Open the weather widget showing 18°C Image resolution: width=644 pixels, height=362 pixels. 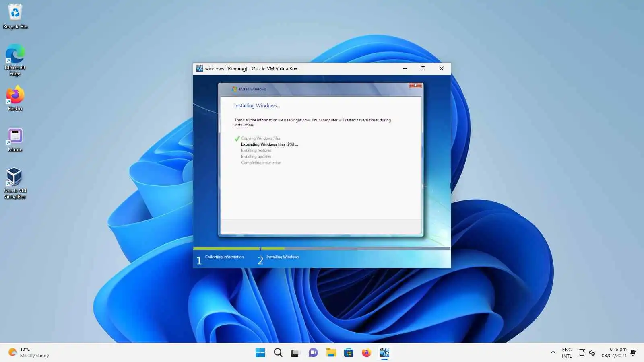pyautogui.click(x=29, y=352)
